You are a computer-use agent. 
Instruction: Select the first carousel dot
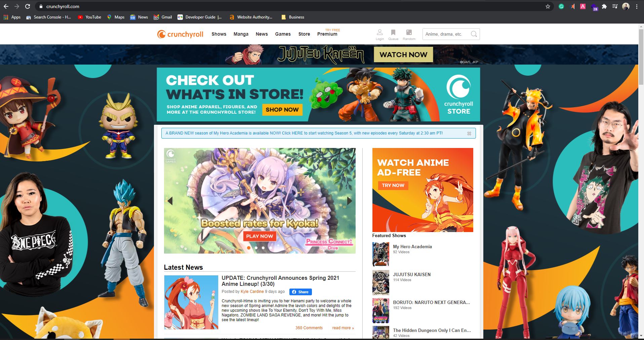pos(249,248)
